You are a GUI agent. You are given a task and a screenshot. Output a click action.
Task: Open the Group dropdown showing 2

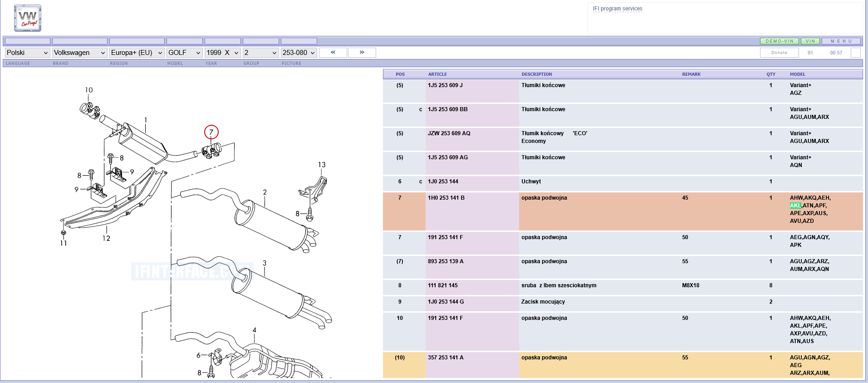[x=261, y=53]
